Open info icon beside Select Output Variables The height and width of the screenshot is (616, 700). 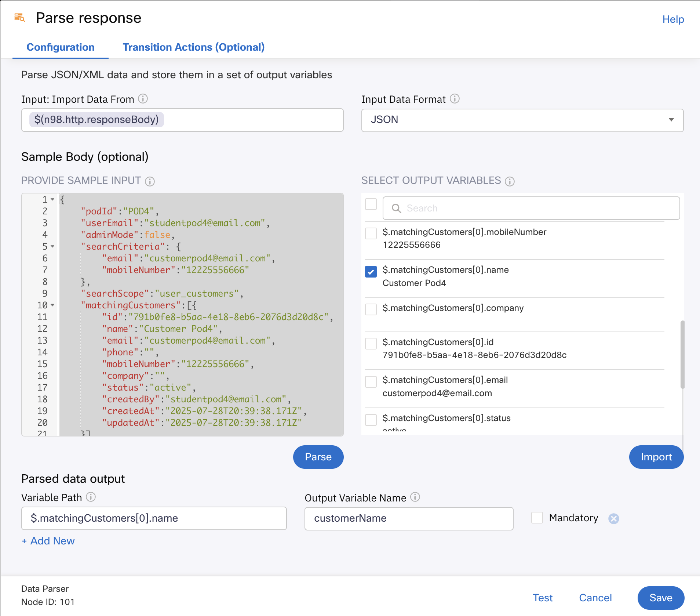tap(510, 181)
